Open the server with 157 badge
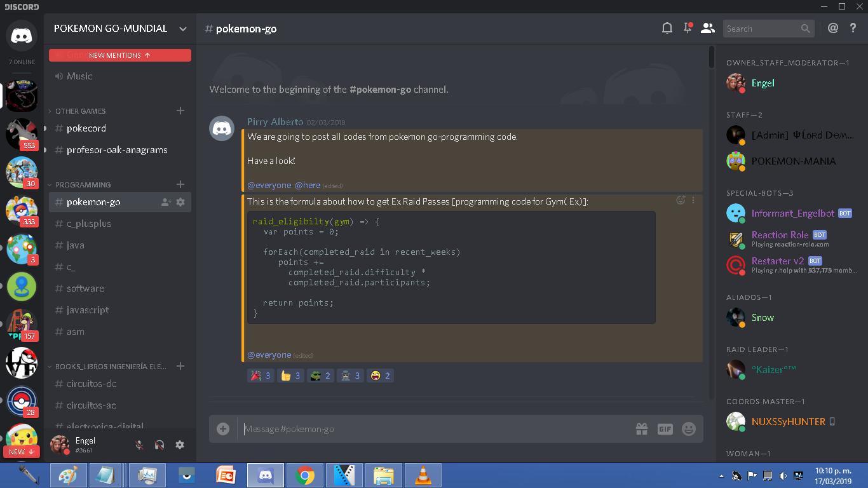868x488 pixels. (22, 325)
